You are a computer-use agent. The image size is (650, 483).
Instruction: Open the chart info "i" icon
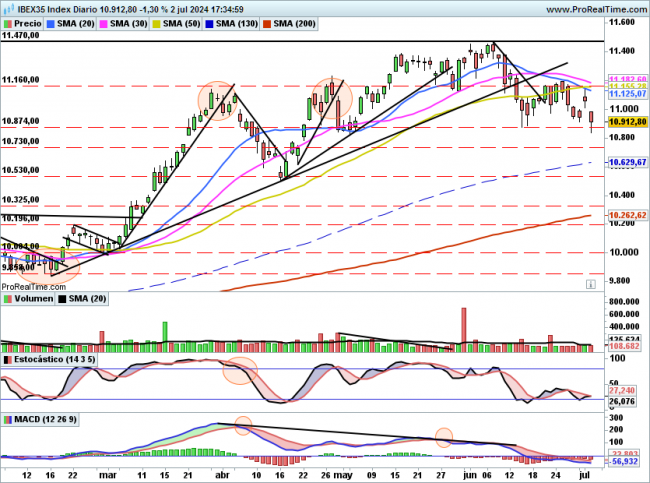591,284
